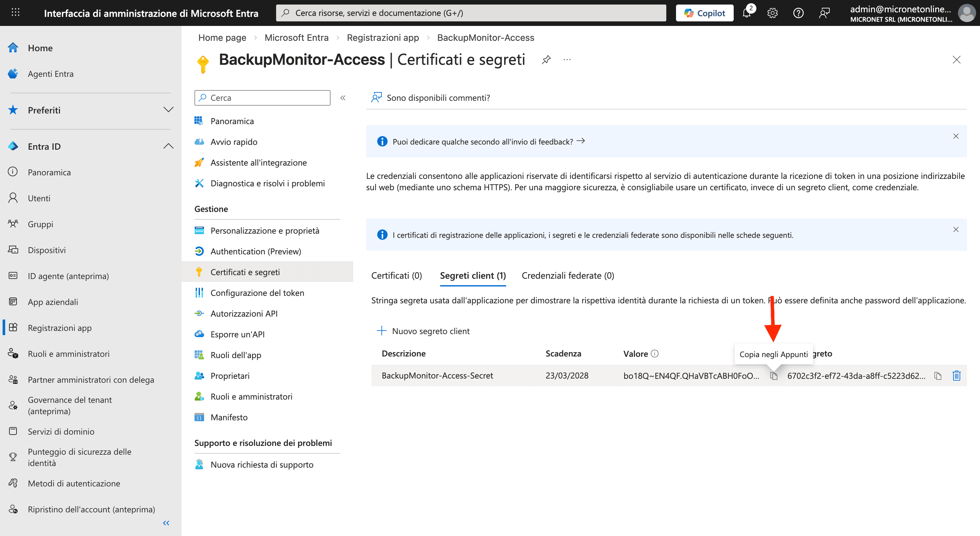Add Nuovo segreto client
980x536 pixels.
coord(423,331)
